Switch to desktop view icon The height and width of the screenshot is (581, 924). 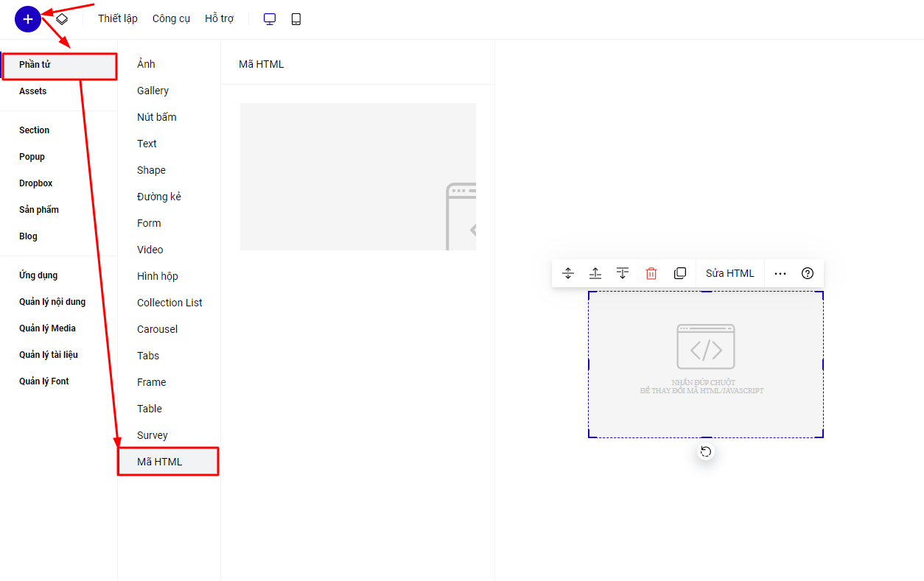point(270,19)
